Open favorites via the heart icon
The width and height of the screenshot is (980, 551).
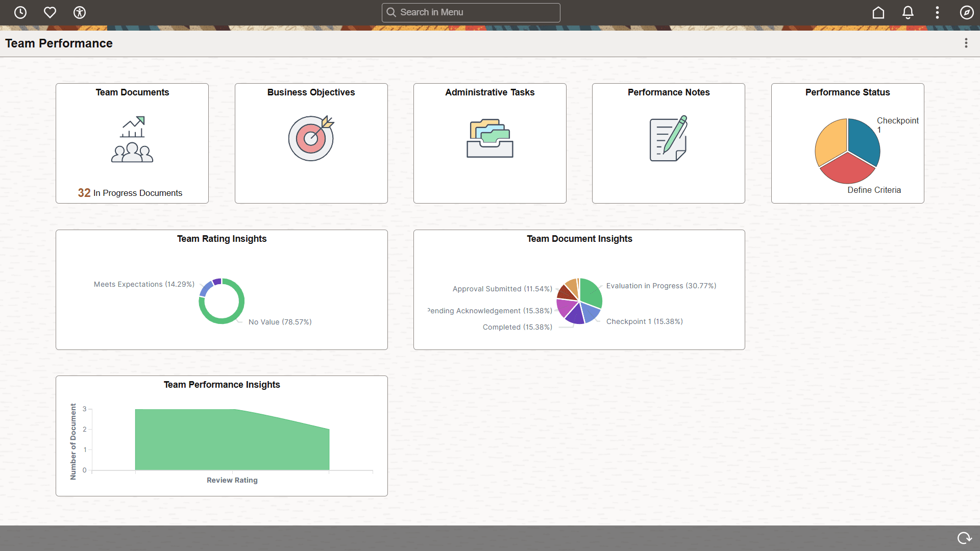pyautogui.click(x=50, y=12)
